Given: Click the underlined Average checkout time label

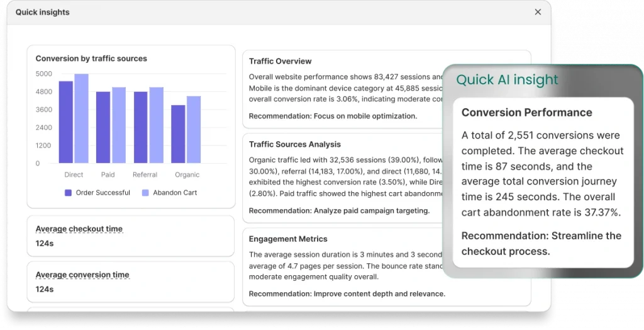Looking at the screenshot, I should tap(79, 229).
